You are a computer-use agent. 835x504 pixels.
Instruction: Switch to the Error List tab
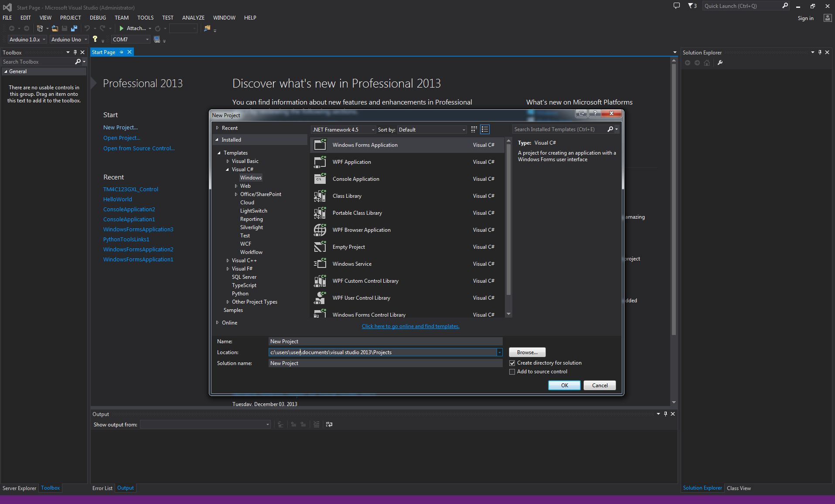102,488
